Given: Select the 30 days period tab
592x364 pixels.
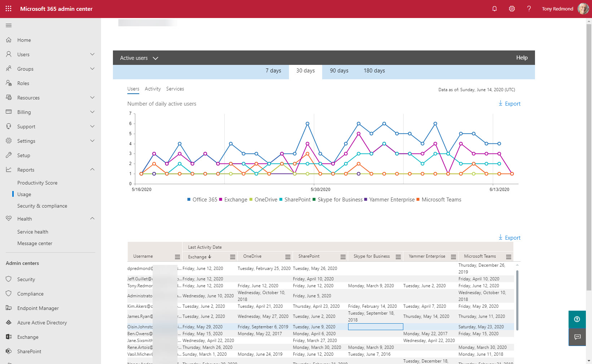Looking at the screenshot, I should click(306, 71).
